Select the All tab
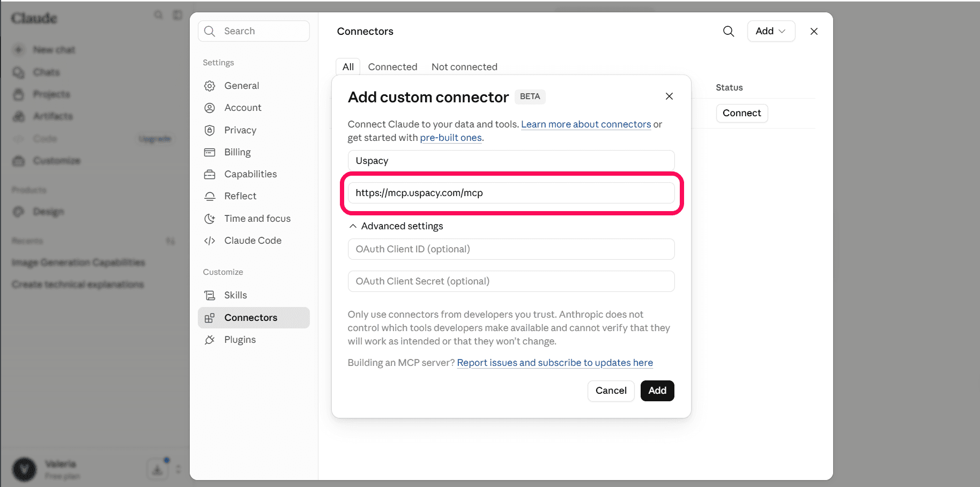 pyautogui.click(x=348, y=67)
